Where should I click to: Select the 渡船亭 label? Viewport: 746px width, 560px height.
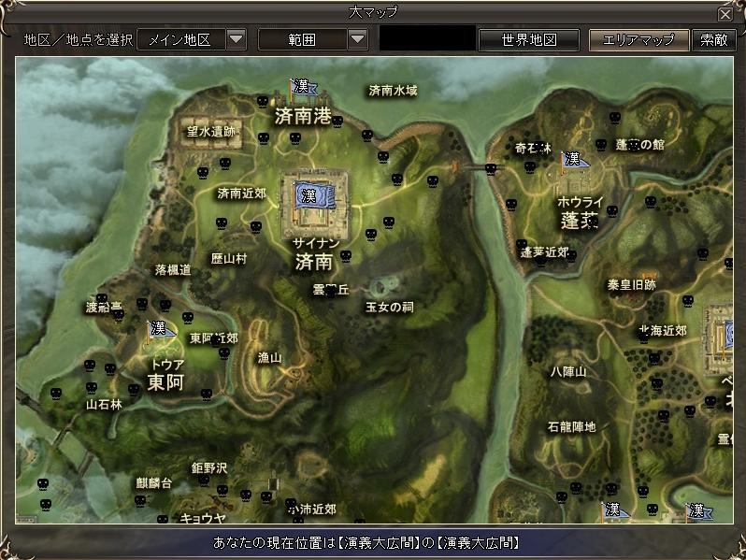[x=104, y=308]
